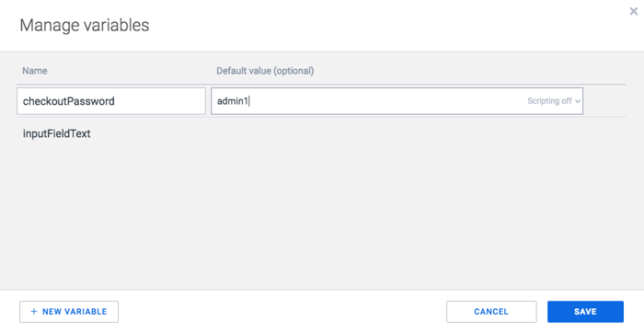Click the empty default value area of inputFieldText

pyautogui.click(x=397, y=133)
